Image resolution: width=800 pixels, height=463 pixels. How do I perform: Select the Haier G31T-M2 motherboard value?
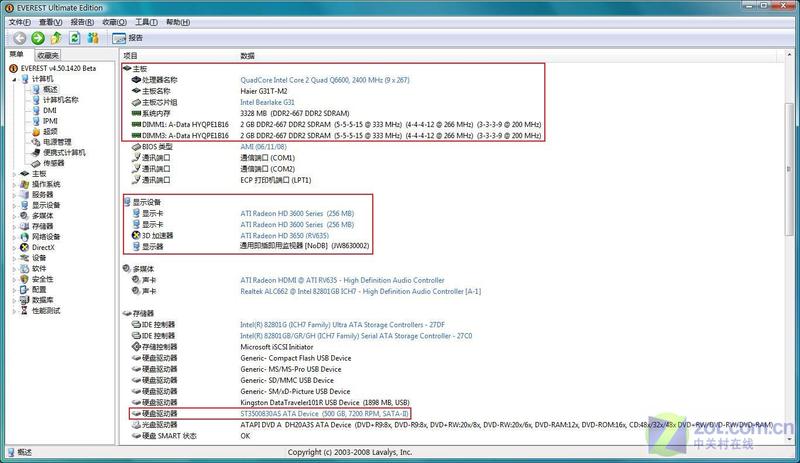point(264,91)
